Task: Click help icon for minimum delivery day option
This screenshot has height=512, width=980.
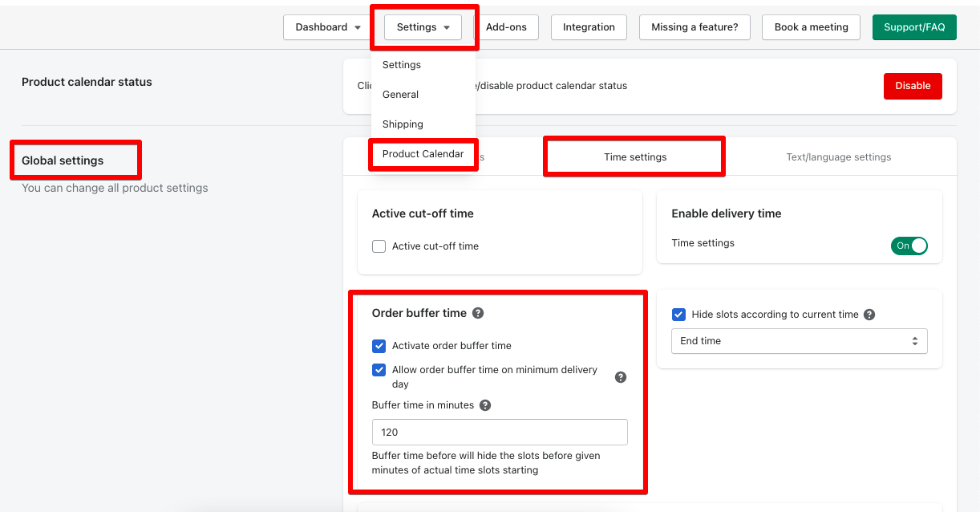Action: [x=621, y=377]
